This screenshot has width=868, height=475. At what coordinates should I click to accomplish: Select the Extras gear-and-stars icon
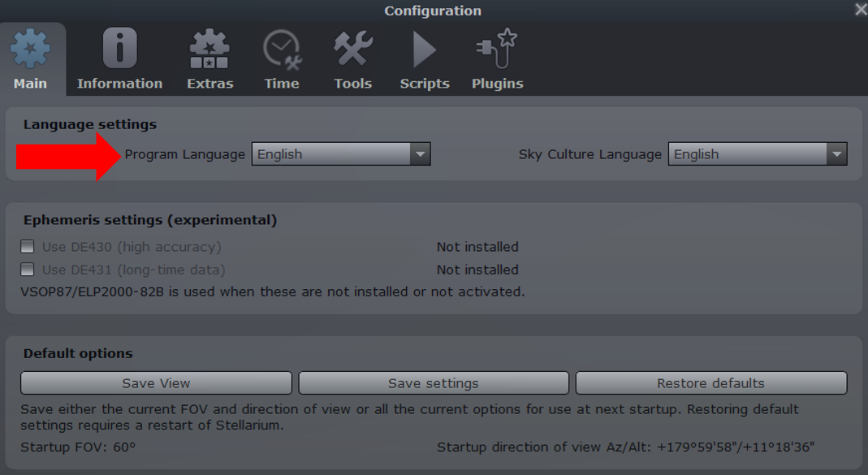tap(209, 49)
